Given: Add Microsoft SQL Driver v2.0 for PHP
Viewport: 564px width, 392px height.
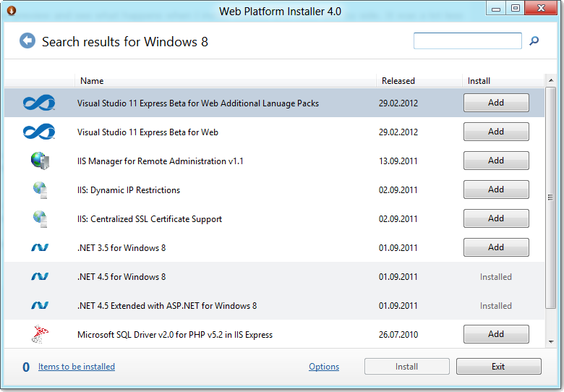Looking at the screenshot, I should pos(496,334).
